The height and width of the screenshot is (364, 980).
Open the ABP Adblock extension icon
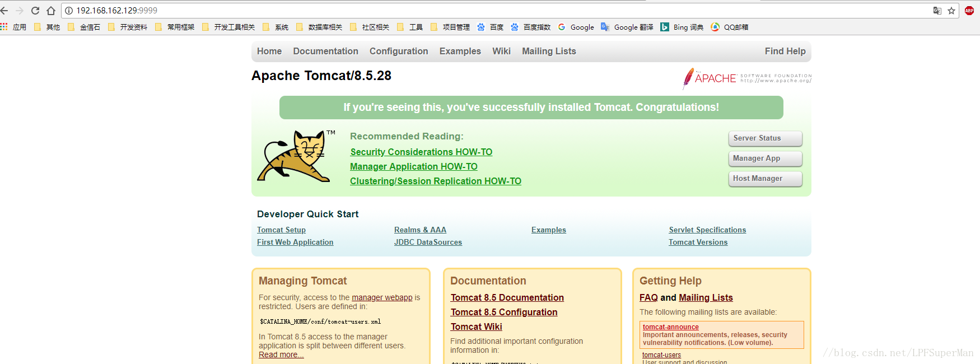coord(969,11)
